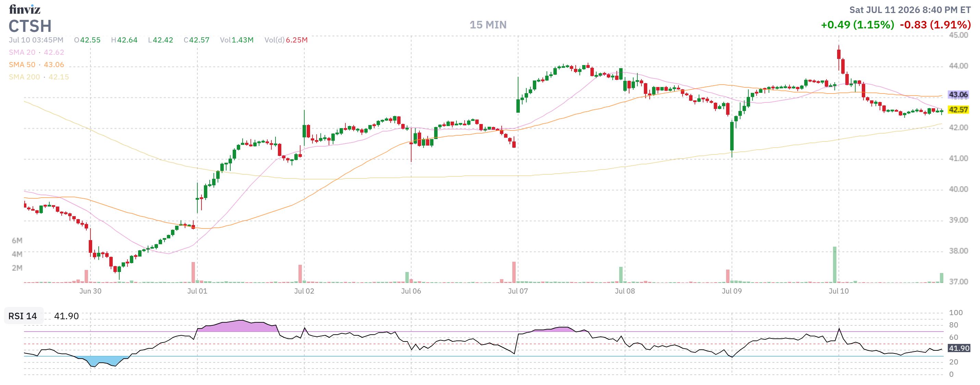This screenshot has height=385, width=980.
Task: Click the Jul 10 peak red candlestick
Action: pos(839,54)
